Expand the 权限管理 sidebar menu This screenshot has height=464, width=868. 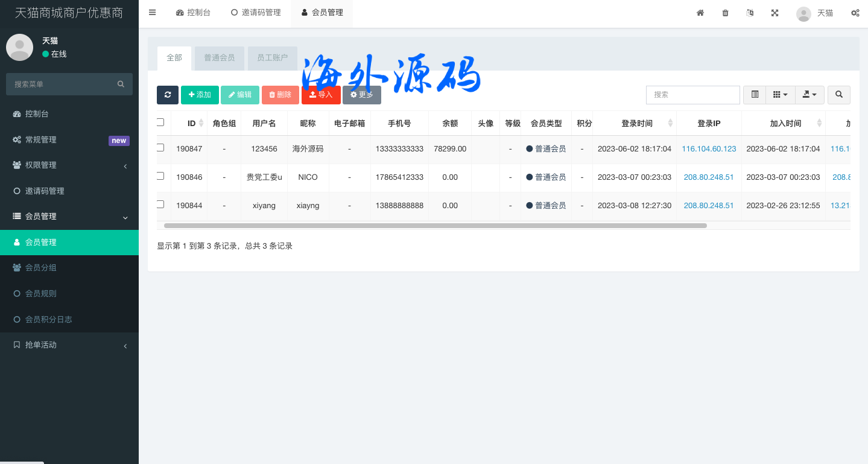click(x=69, y=165)
